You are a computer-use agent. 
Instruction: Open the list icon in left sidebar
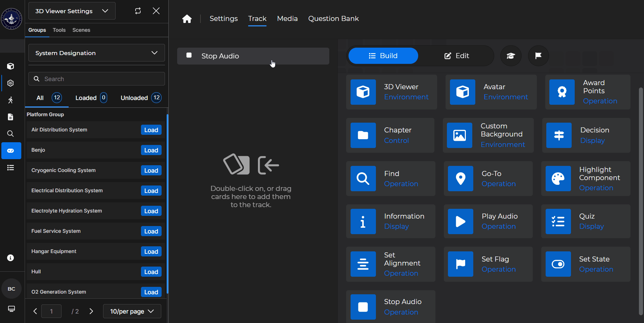10,168
